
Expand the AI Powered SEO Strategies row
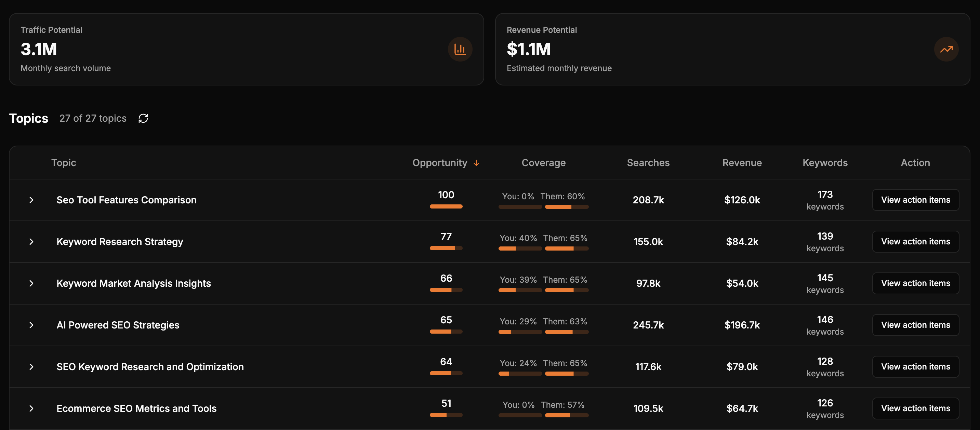(31, 325)
